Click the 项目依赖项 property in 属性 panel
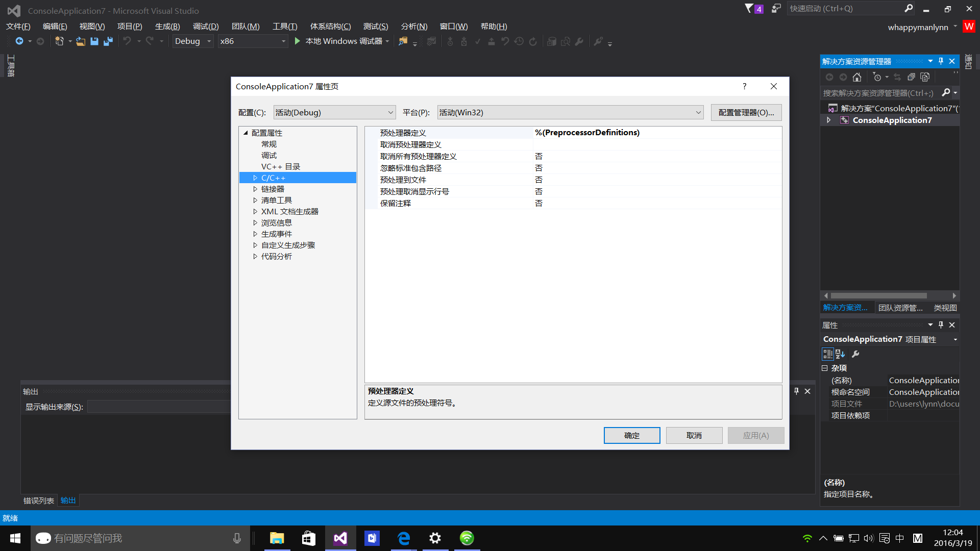 [x=890, y=415]
